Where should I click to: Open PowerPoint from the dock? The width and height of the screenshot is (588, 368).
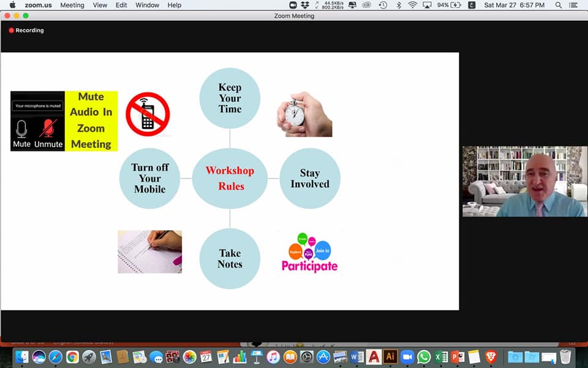[x=457, y=356]
